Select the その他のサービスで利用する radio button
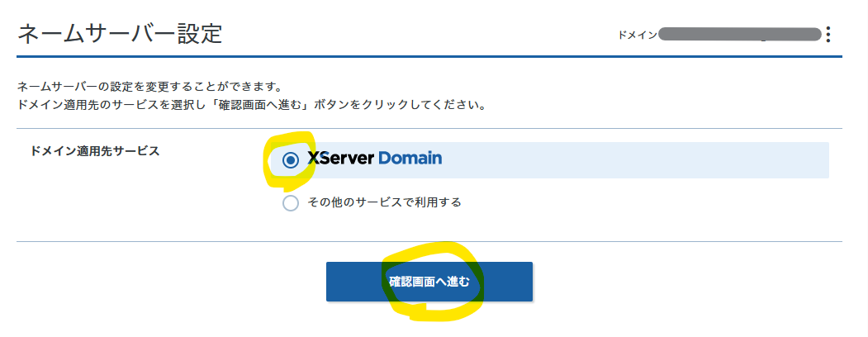Screen dimensions: 868x337 pos(290,202)
